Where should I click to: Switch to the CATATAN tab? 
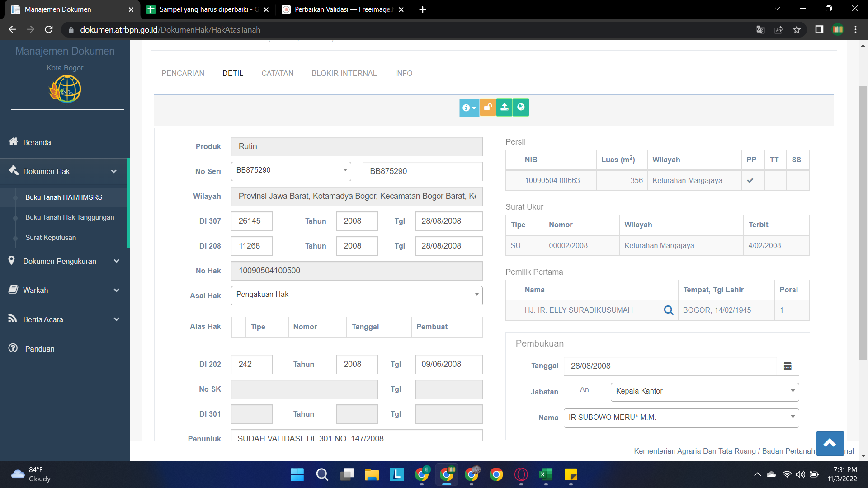pyautogui.click(x=277, y=73)
